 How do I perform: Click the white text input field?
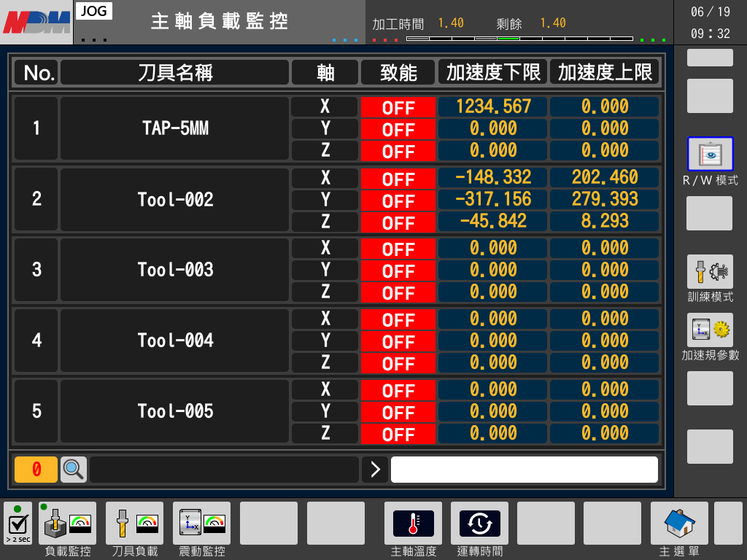(x=524, y=470)
